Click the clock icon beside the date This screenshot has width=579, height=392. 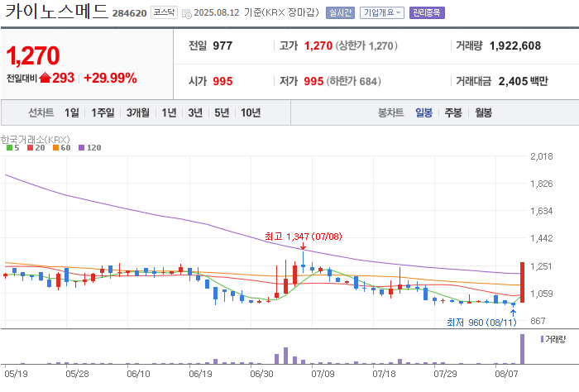tap(187, 14)
